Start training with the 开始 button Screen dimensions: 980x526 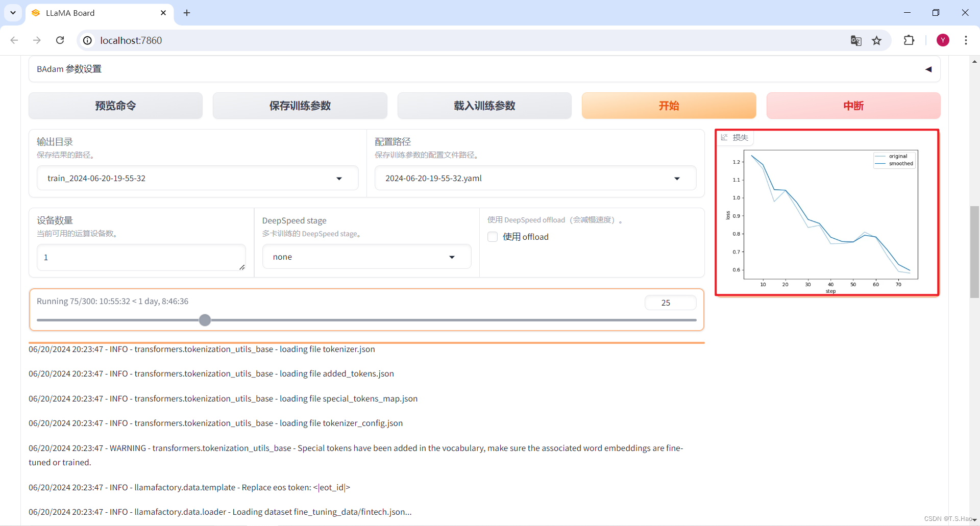[x=669, y=106]
